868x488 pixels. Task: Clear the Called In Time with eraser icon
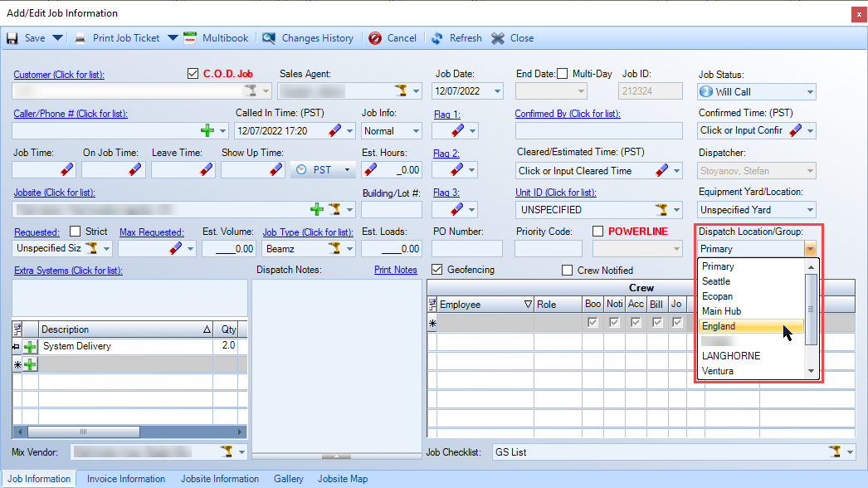click(x=335, y=131)
